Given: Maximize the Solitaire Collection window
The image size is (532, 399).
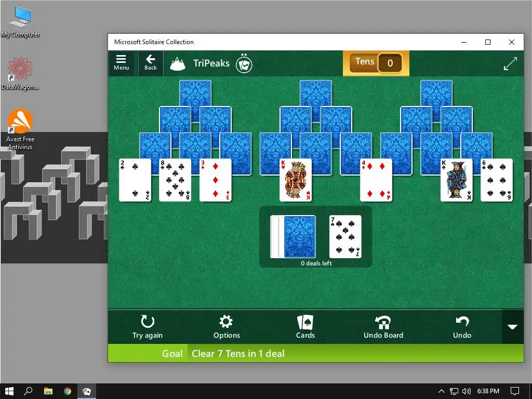Looking at the screenshot, I should pos(488,42).
